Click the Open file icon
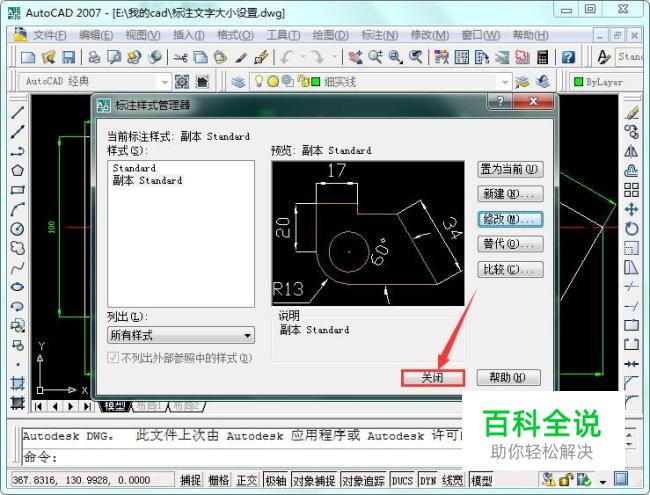This screenshot has width=650, height=495. click(48, 57)
